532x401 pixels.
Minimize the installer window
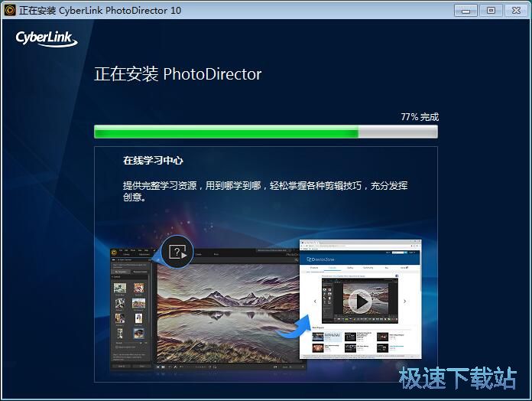coord(465,11)
